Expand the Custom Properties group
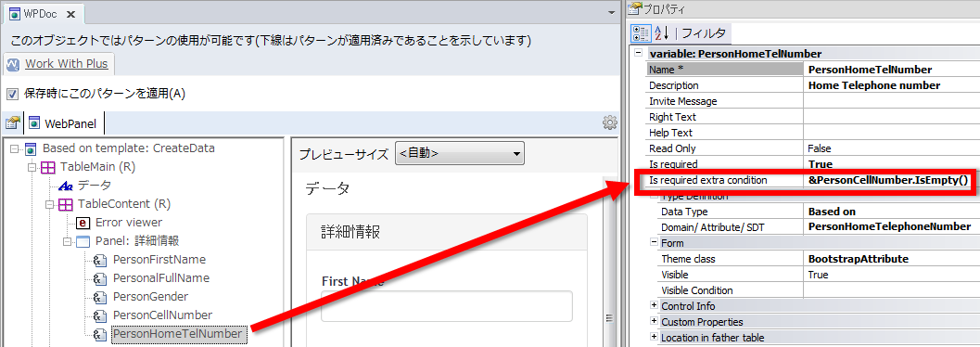 654,321
